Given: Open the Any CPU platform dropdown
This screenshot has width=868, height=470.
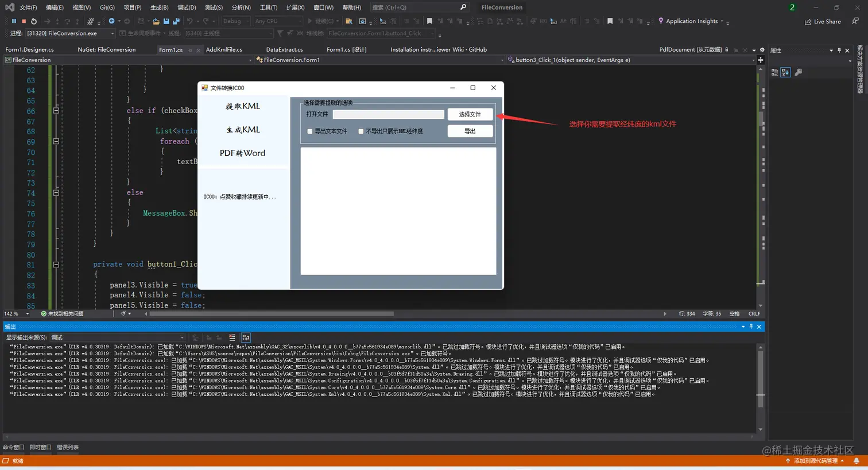Looking at the screenshot, I should point(278,21).
